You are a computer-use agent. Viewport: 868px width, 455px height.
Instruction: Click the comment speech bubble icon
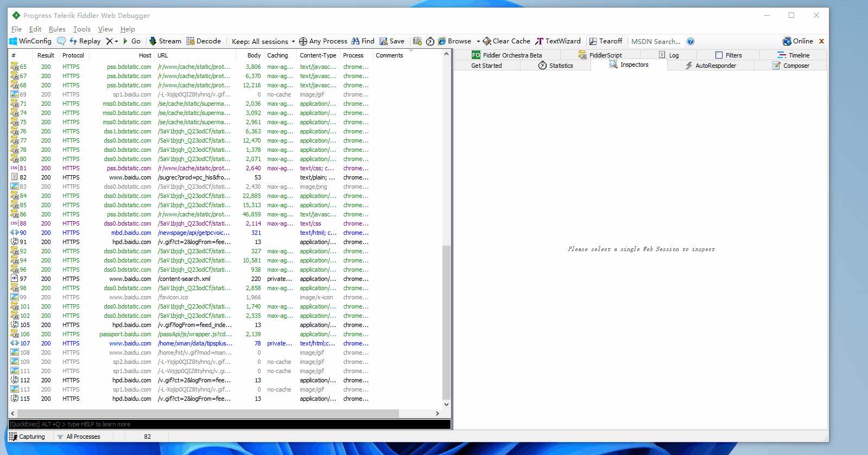[61, 41]
